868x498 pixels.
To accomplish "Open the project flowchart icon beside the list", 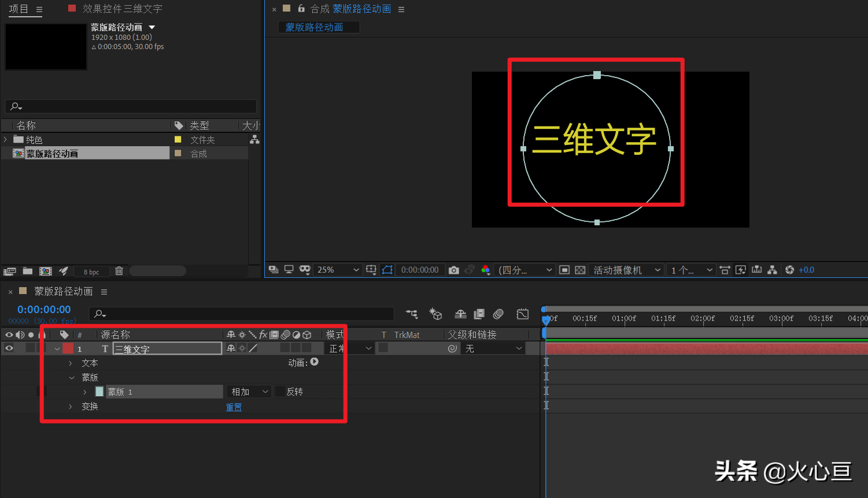I will (x=254, y=140).
